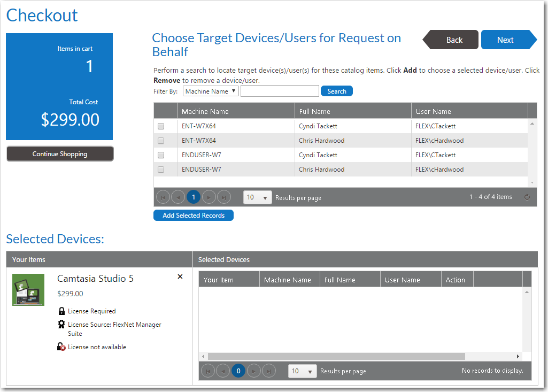Click the License not available icon
Viewport: 548px width, 392px height.
[61, 347]
